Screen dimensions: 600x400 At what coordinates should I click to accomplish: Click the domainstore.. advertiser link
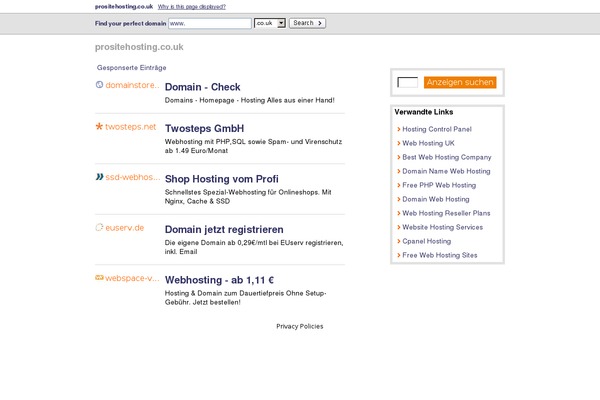[132, 85]
